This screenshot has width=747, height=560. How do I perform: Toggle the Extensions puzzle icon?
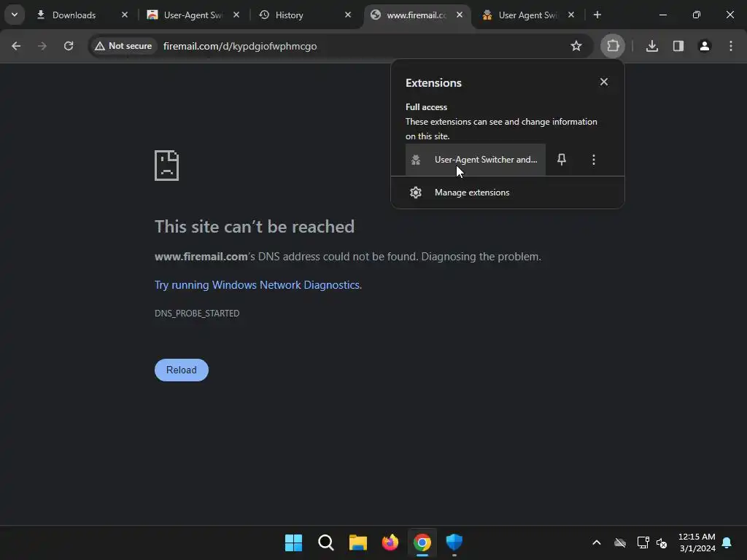[613, 46]
